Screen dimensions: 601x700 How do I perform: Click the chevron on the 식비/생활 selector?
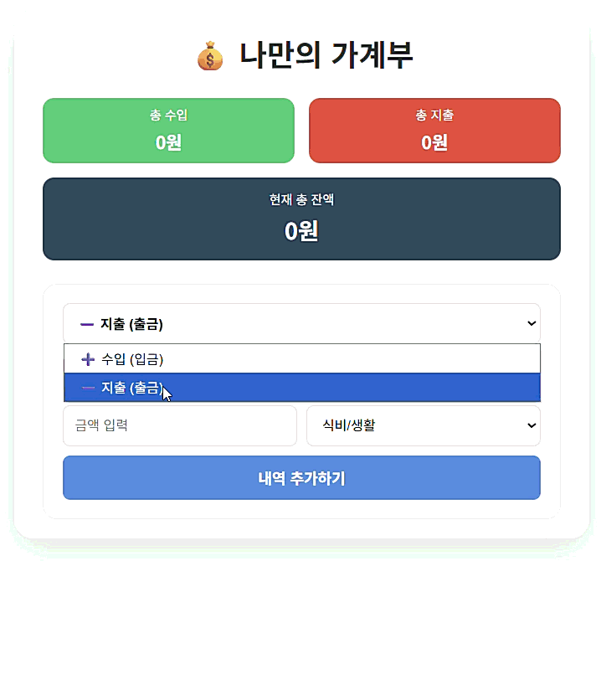[x=531, y=425]
